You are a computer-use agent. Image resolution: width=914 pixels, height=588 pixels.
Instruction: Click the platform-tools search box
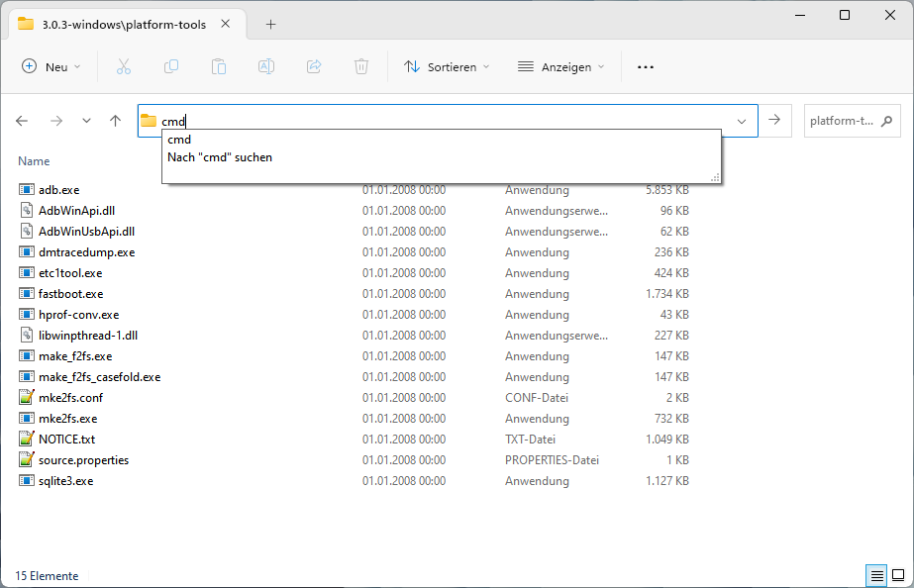(x=842, y=121)
